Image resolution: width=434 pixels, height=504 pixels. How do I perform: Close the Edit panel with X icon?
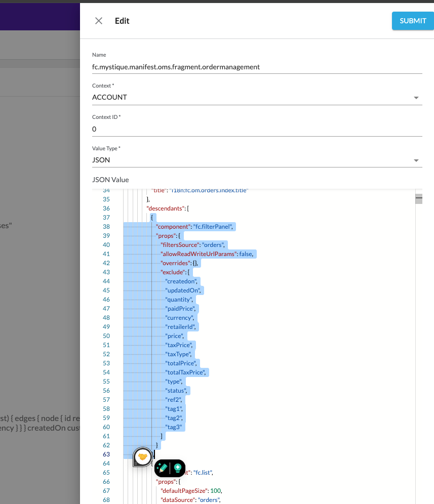99,21
